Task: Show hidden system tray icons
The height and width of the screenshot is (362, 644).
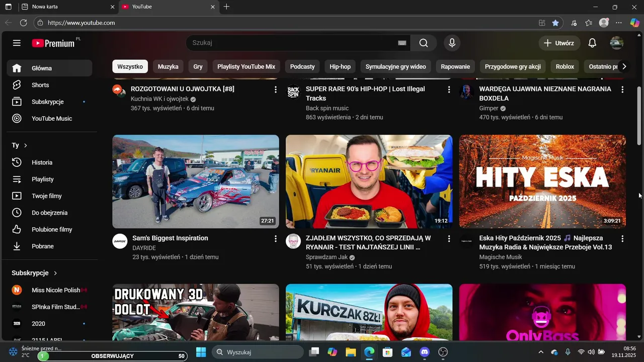Action: [x=541, y=352]
